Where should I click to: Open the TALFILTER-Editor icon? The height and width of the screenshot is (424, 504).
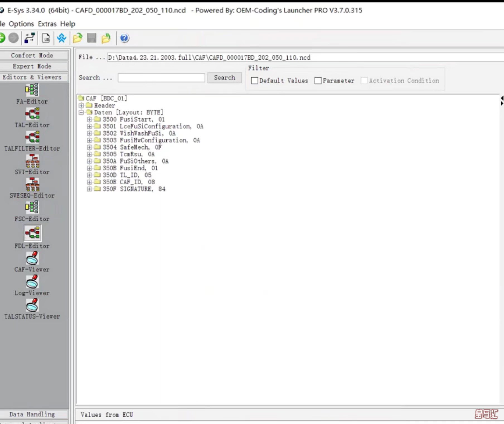pos(32,137)
